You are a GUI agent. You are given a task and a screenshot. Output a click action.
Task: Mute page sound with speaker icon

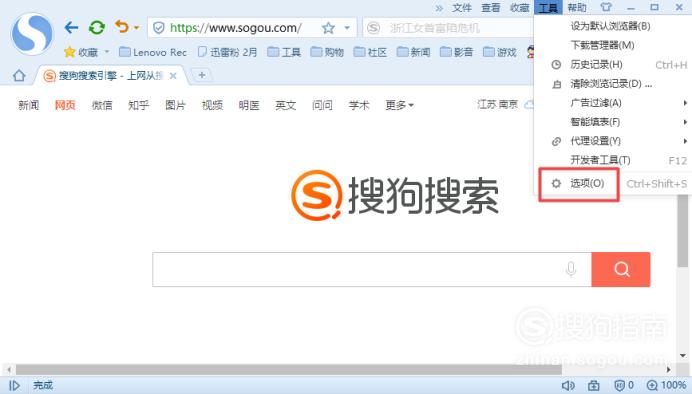[x=568, y=386]
